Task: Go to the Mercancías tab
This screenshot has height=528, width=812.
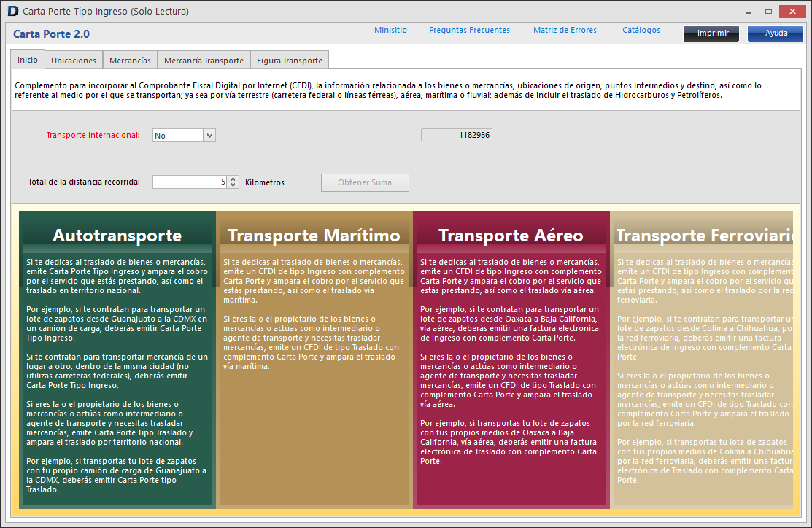Action: (x=130, y=61)
